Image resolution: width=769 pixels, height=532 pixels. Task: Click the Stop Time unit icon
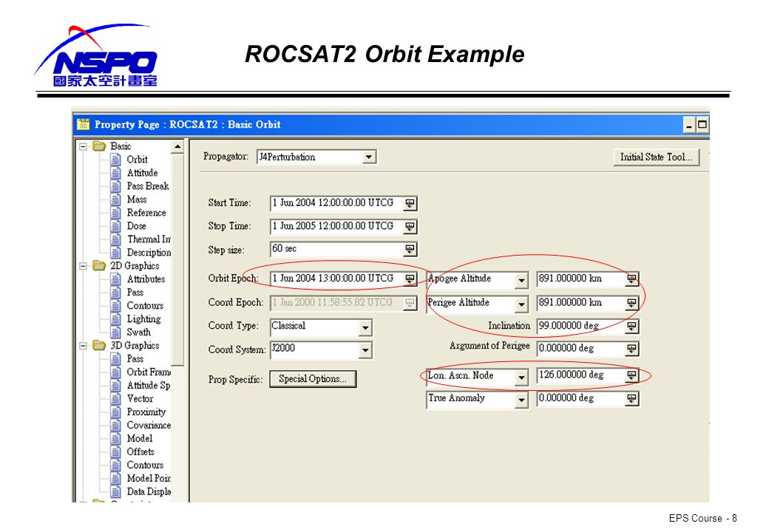410,227
